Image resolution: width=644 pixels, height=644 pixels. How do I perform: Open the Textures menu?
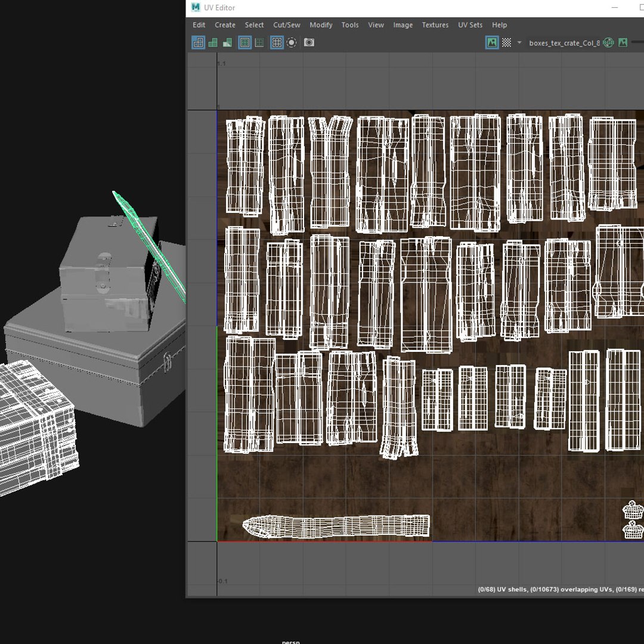[x=435, y=24]
